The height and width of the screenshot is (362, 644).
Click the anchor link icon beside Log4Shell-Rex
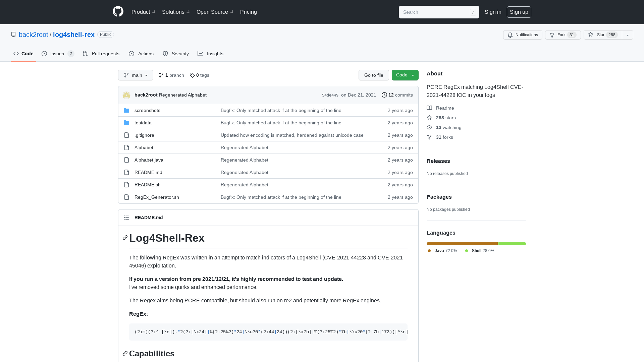(x=125, y=238)
